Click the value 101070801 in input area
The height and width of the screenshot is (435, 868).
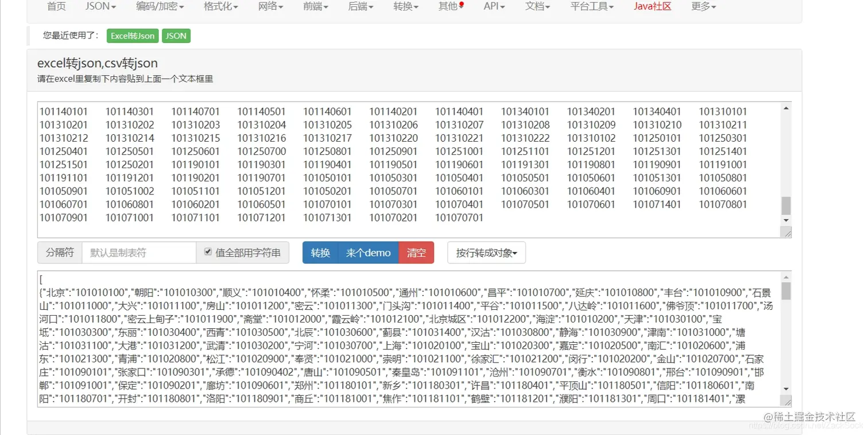tap(723, 204)
